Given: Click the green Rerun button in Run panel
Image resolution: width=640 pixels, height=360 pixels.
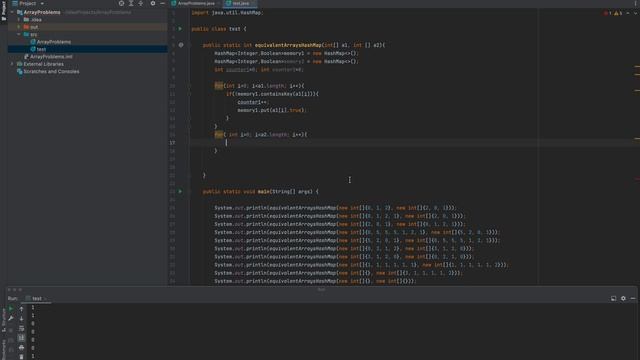Looking at the screenshot, I should tap(11, 309).
